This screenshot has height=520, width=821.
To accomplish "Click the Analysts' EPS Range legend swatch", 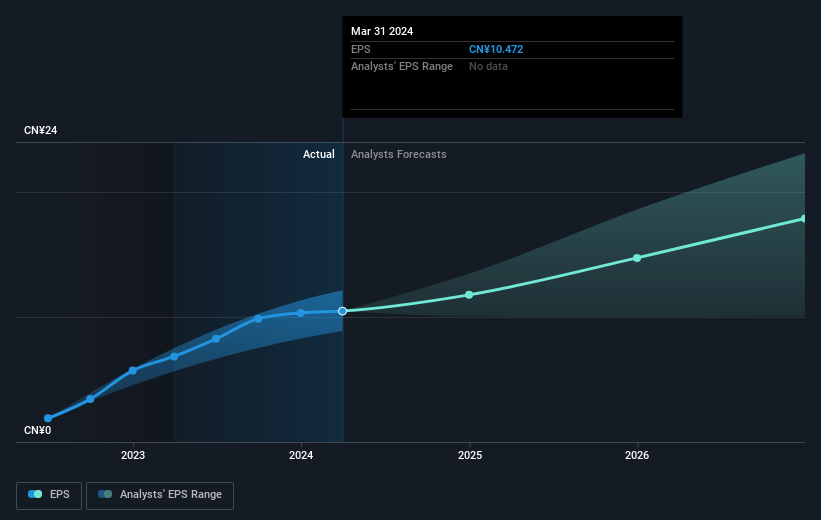I will pos(105,494).
